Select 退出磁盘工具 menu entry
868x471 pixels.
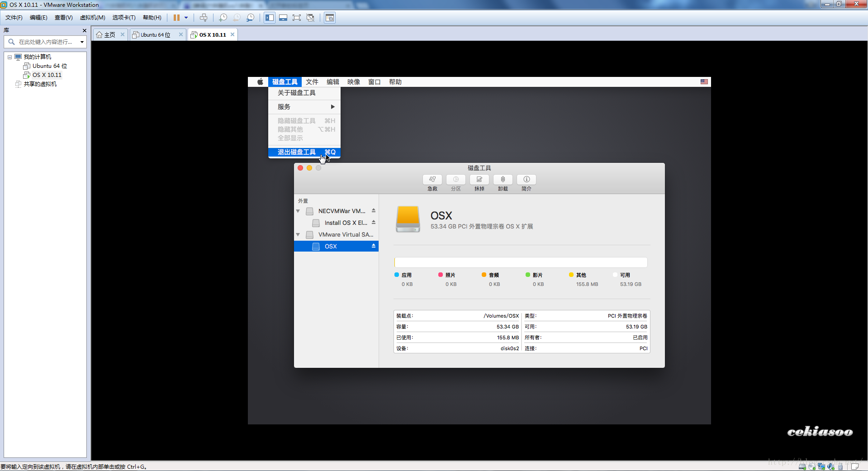tap(304, 152)
